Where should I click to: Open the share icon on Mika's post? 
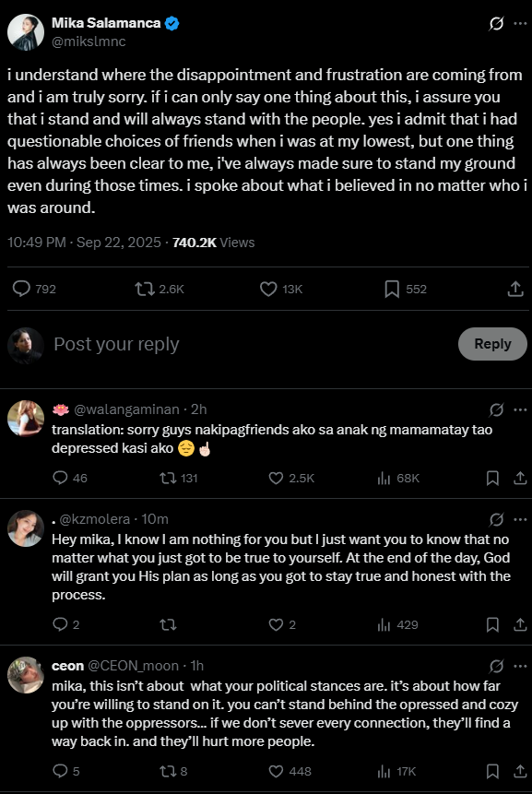517,288
